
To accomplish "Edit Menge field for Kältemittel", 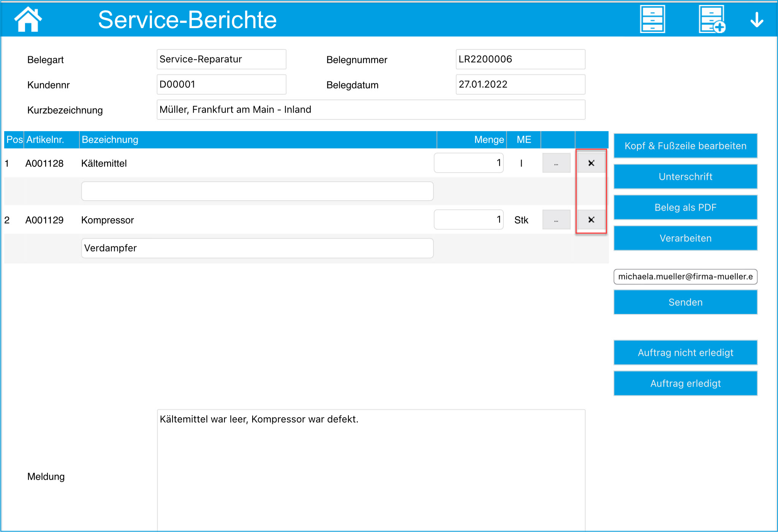I will pyautogui.click(x=469, y=163).
